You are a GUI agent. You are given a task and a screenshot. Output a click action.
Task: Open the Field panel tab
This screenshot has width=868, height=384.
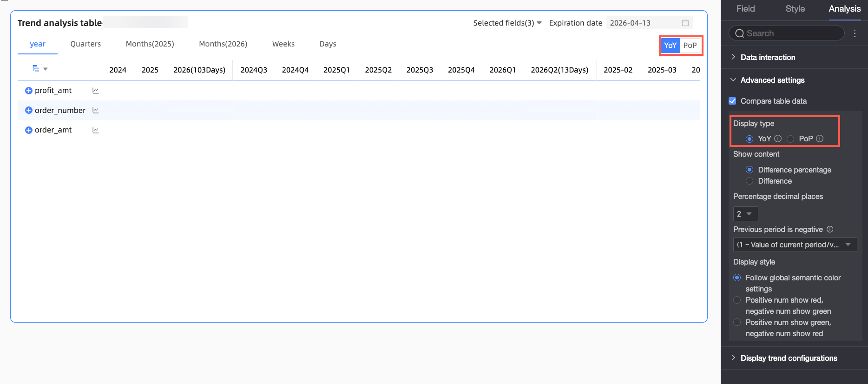pos(745,9)
